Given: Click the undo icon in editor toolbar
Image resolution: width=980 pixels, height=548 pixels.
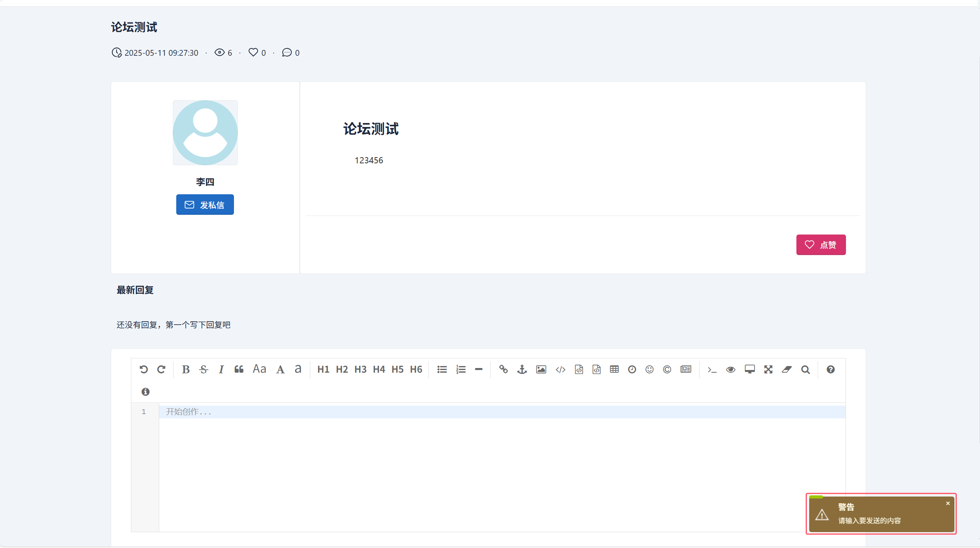Looking at the screenshot, I should tap(144, 370).
